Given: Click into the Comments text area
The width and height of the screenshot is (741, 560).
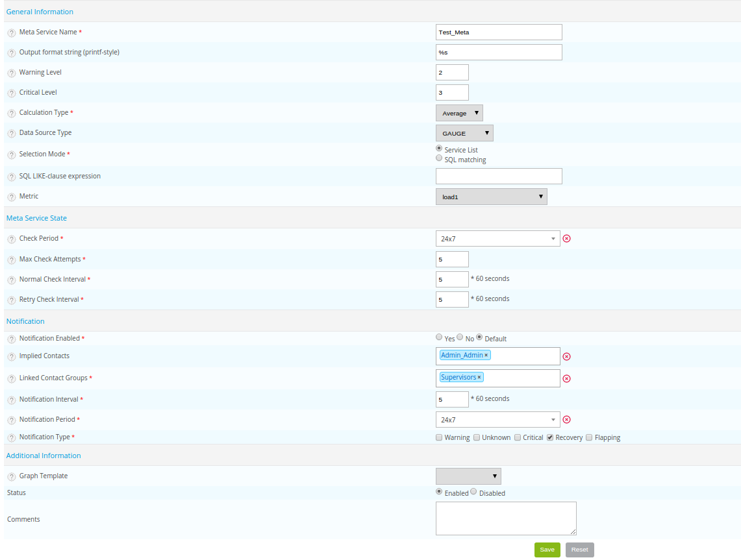Looking at the screenshot, I should [x=505, y=518].
